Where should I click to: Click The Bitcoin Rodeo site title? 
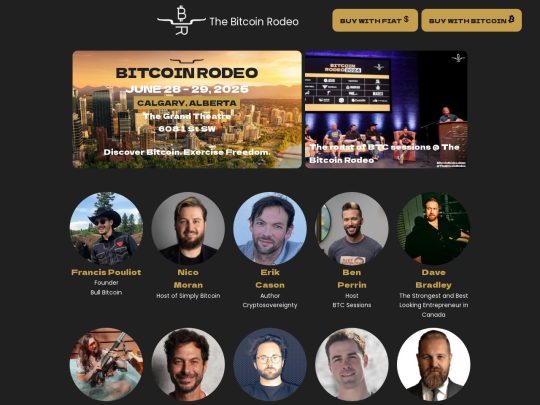pyautogui.click(x=254, y=22)
